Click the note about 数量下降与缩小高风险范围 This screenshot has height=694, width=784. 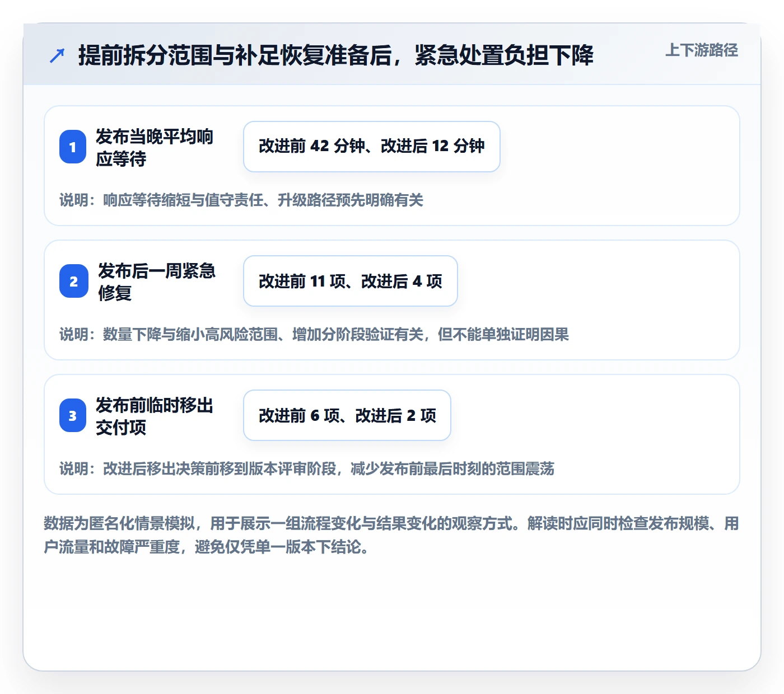314,334
